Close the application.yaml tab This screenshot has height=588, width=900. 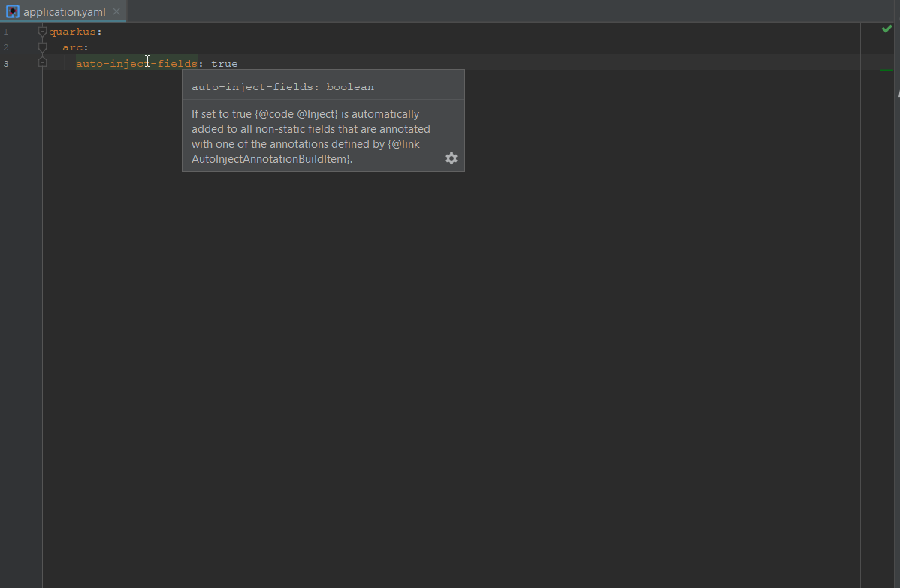pos(116,11)
